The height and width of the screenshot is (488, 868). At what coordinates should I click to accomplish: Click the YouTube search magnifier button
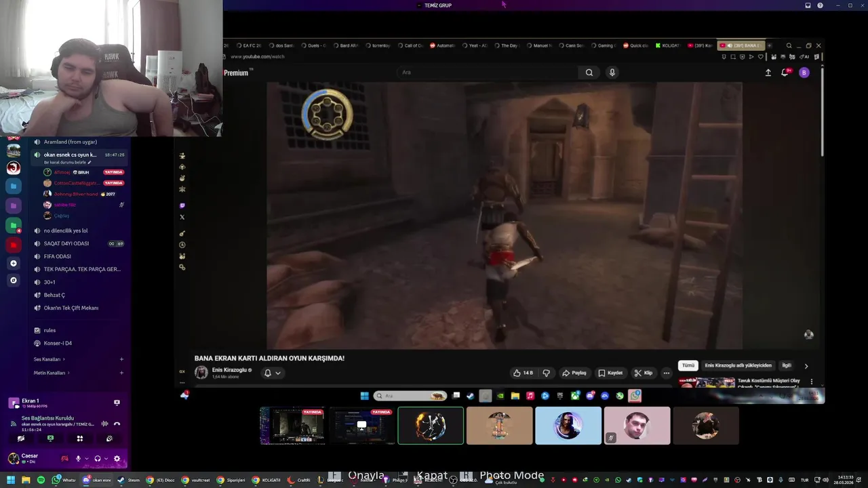click(x=589, y=73)
